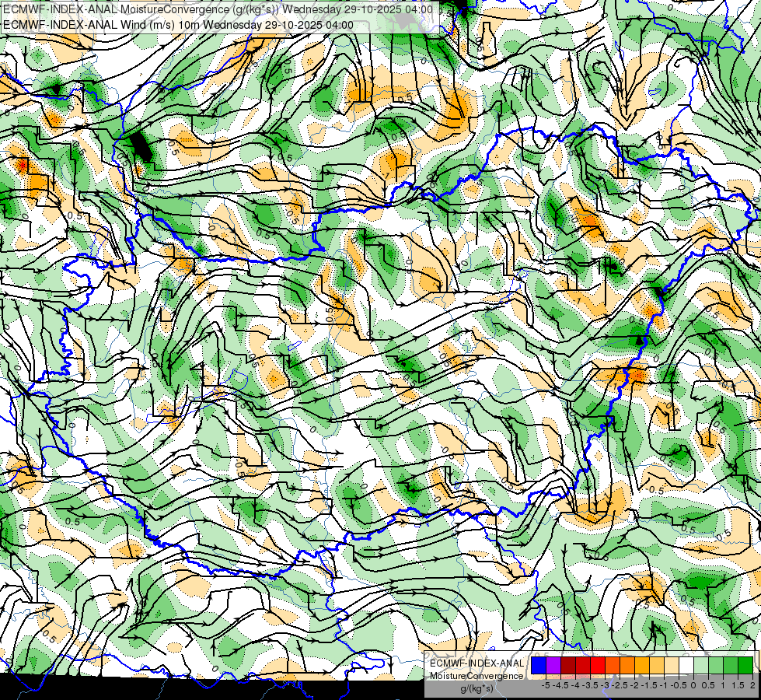Click the MoistureConvergence title line at top

pos(218,9)
